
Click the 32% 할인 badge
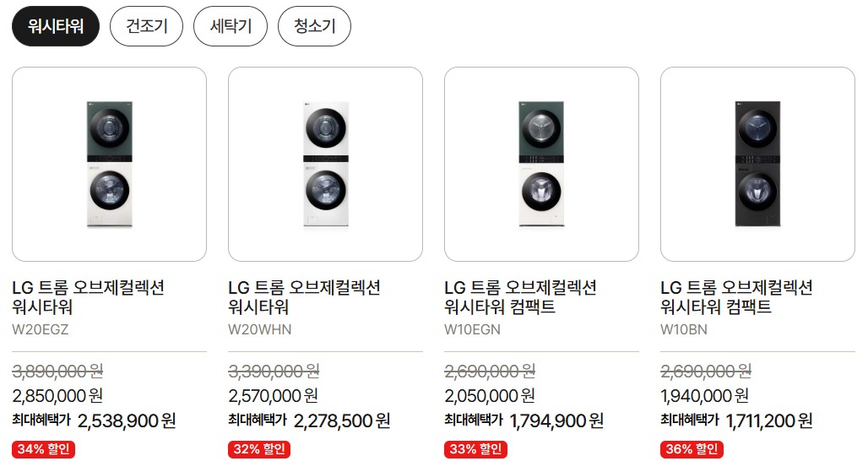259,448
